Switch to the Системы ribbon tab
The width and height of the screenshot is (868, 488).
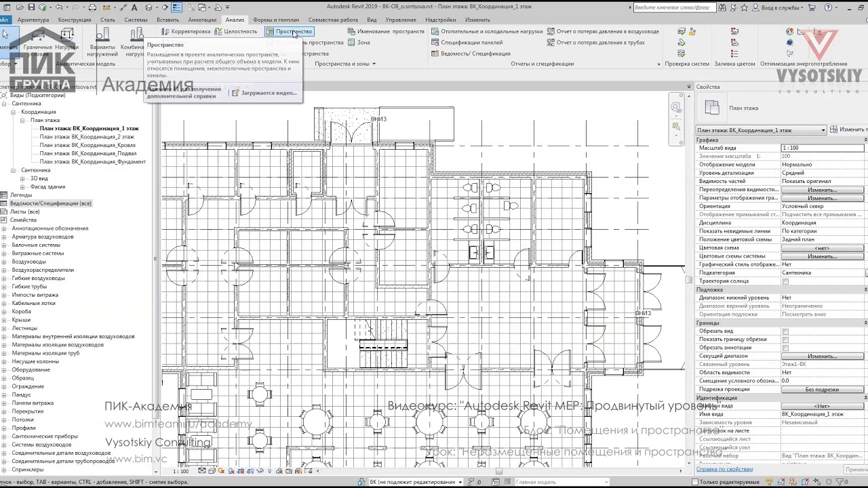(x=136, y=20)
